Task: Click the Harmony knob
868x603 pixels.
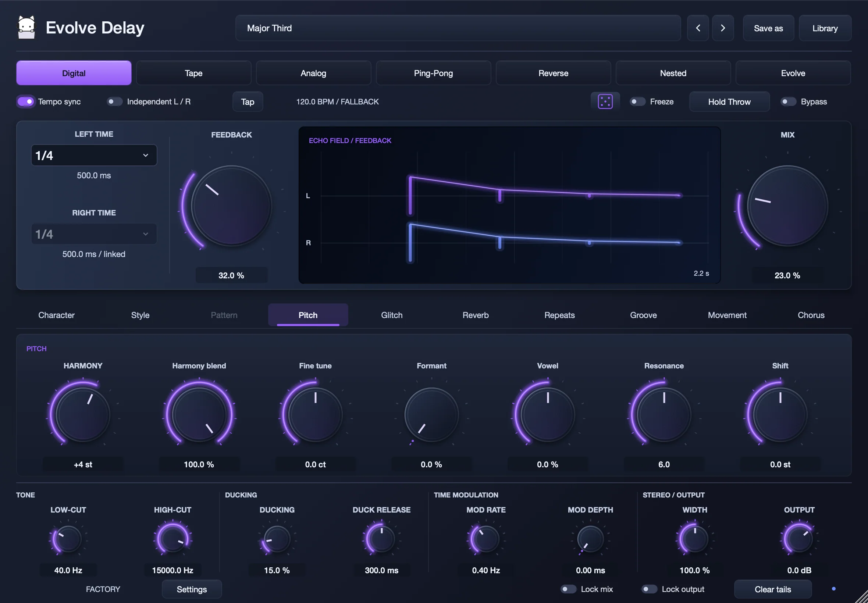Action: pos(83,414)
